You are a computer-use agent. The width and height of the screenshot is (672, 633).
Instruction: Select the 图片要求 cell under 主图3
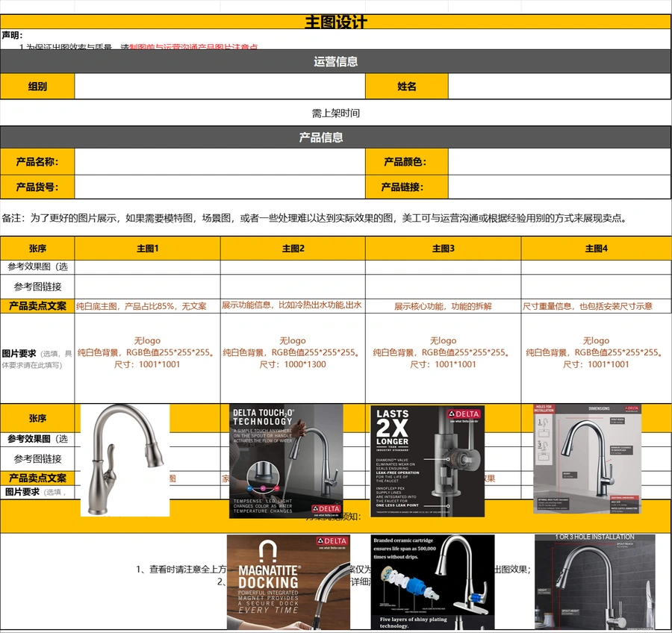coord(443,358)
